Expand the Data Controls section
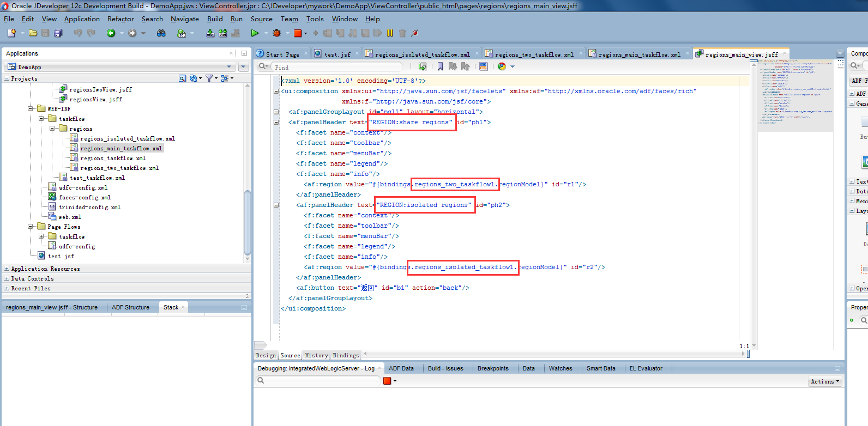 tap(7, 278)
